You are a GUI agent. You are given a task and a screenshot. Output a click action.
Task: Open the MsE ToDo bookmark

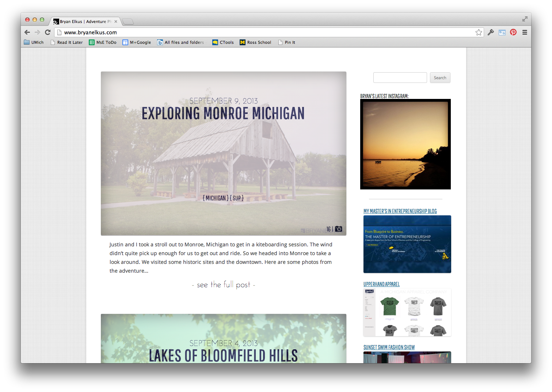103,42
